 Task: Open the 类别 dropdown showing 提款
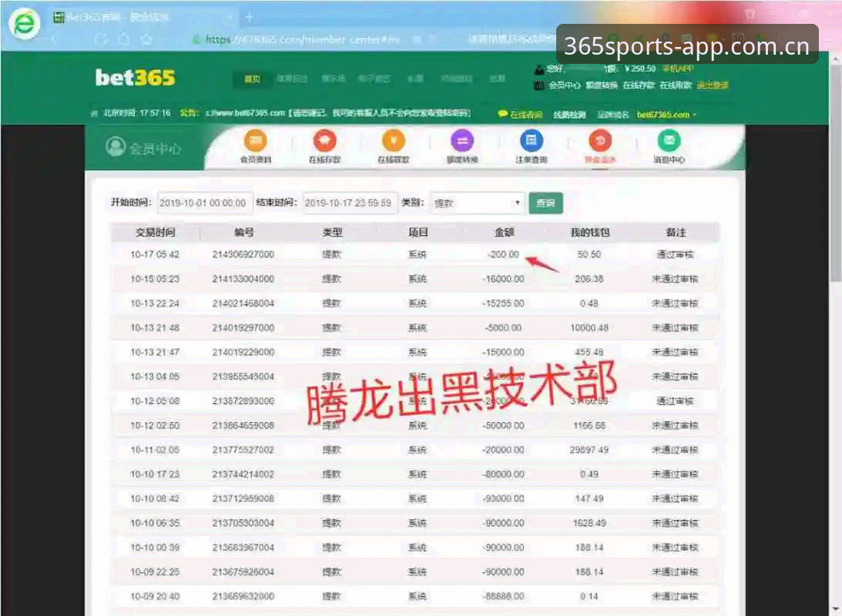coord(477,203)
